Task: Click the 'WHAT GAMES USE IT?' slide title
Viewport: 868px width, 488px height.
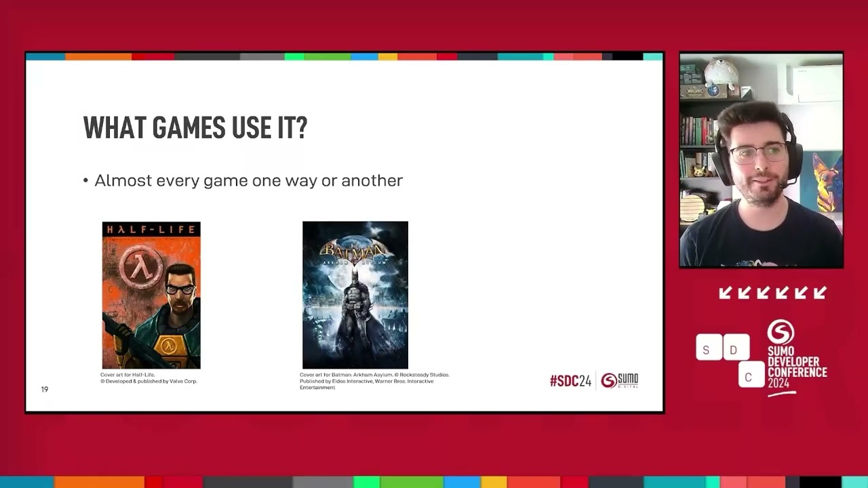Action: pyautogui.click(x=195, y=127)
